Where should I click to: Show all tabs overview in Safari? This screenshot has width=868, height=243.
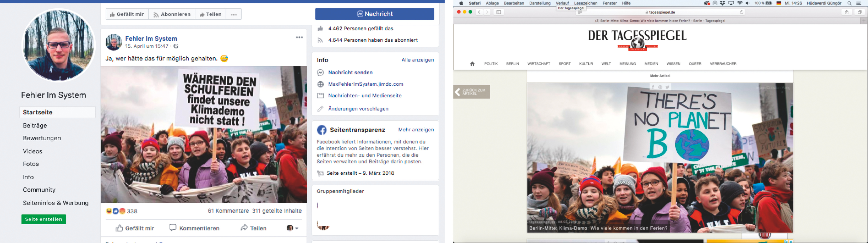pyautogui.click(x=859, y=12)
